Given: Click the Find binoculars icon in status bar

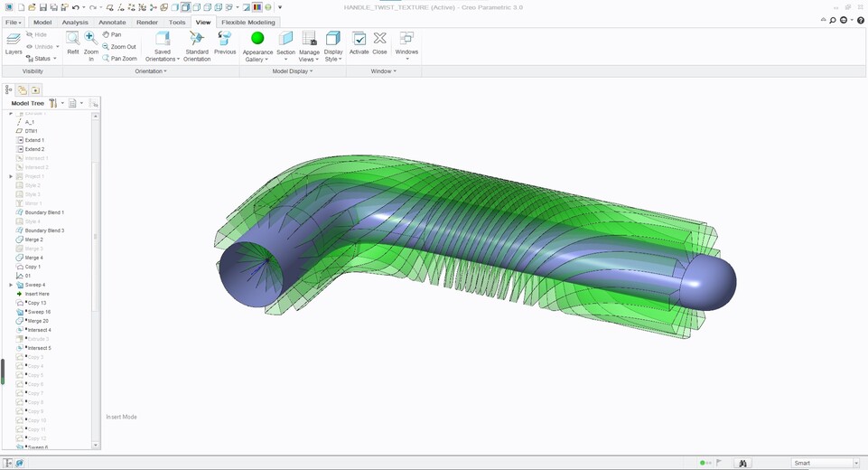Looking at the screenshot, I should pos(742,463).
